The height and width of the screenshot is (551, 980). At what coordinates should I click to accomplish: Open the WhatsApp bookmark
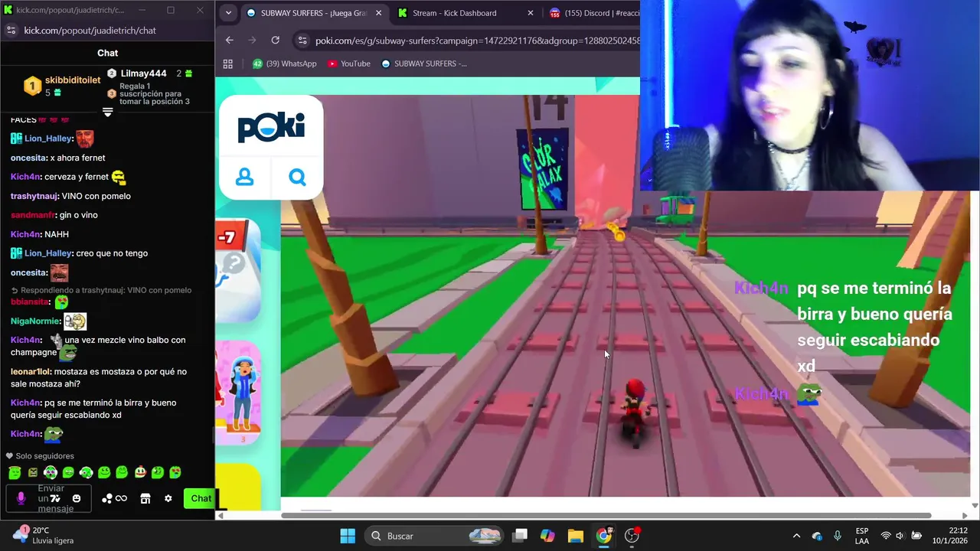pos(284,64)
